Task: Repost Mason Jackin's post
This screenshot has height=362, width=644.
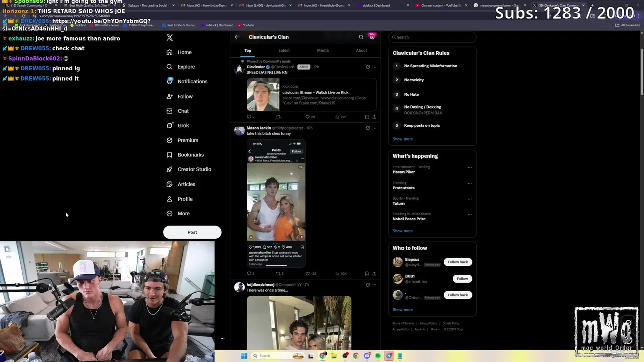Action: pyautogui.click(x=279, y=274)
